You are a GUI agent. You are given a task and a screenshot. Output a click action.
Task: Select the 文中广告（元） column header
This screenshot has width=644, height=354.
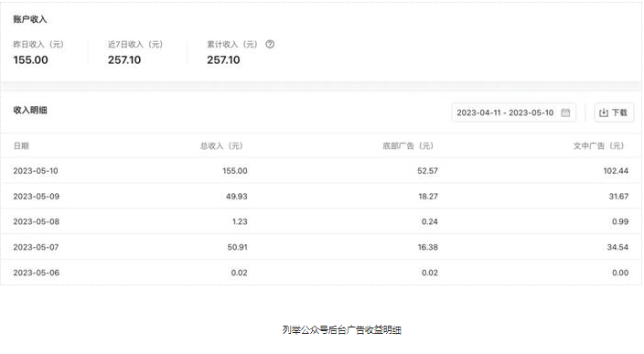tap(599, 145)
